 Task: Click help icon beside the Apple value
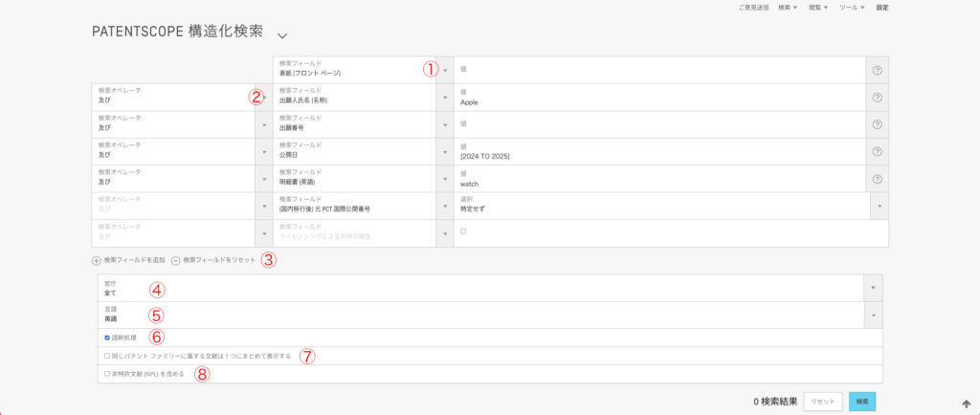(x=877, y=98)
